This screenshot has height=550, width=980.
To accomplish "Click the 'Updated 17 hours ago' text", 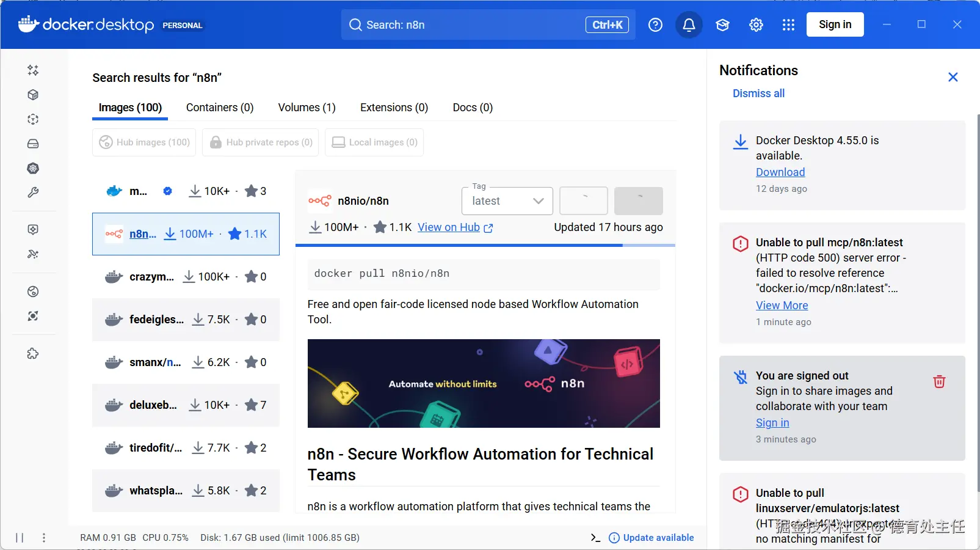I will point(608,227).
